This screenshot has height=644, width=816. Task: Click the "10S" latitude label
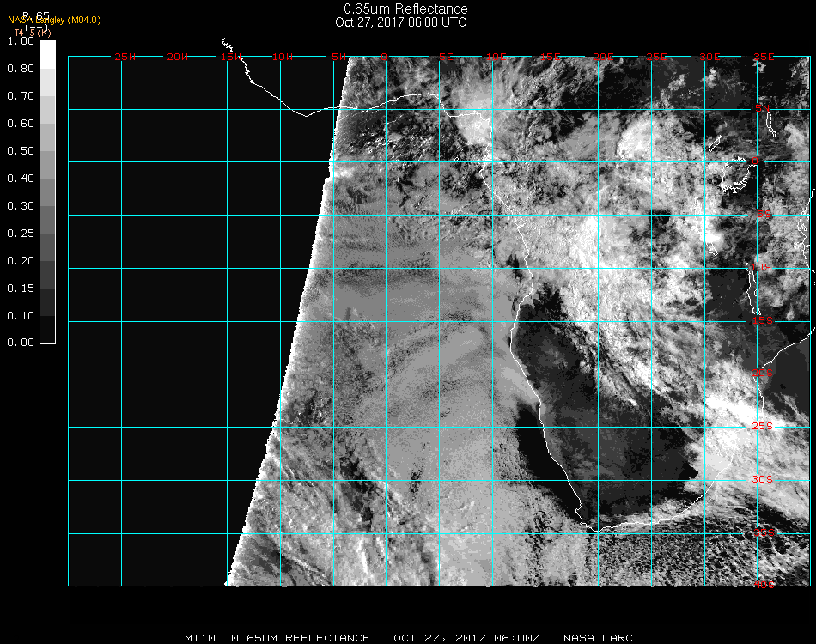tap(761, 267)
